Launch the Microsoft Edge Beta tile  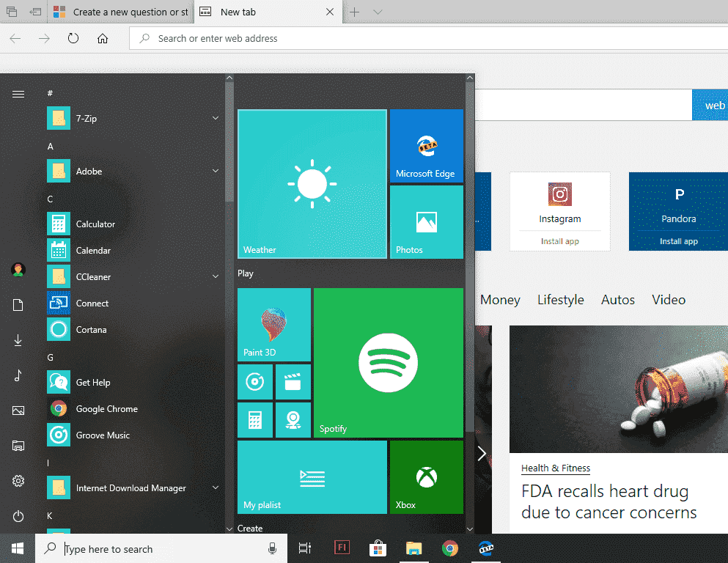coord(426,146)
